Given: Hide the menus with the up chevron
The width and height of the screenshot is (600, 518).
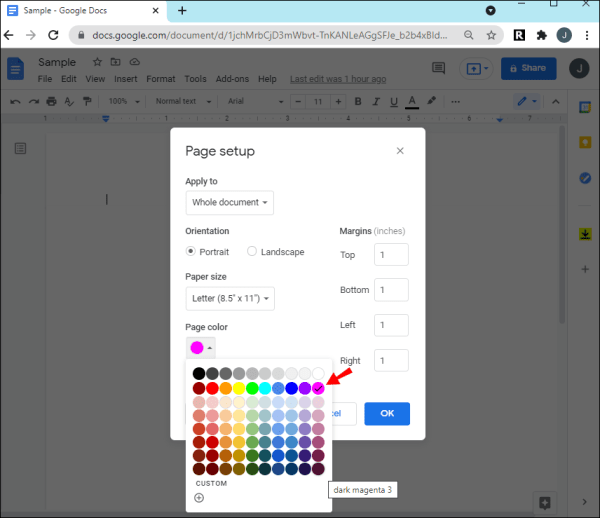Looking at the screenshot, I should click(x=556, y=102).
